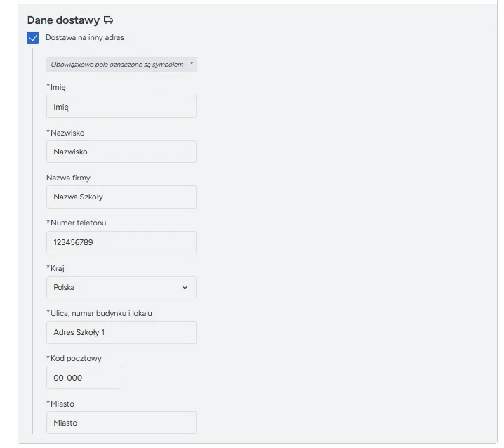Open the Kraj dropdown showing Polska

click(121, 287)
